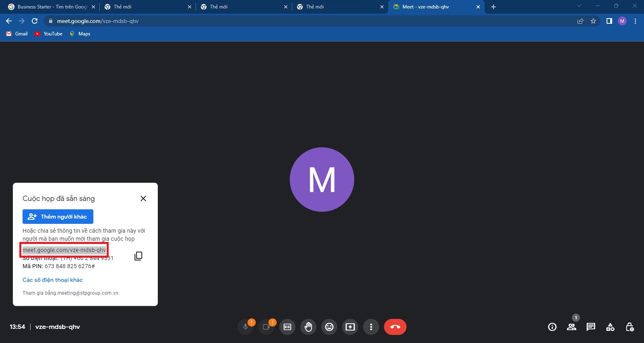This screenshot has height=343, width=644.
Task: Switch to the Business Starter tab
Action: coord(52,7)
